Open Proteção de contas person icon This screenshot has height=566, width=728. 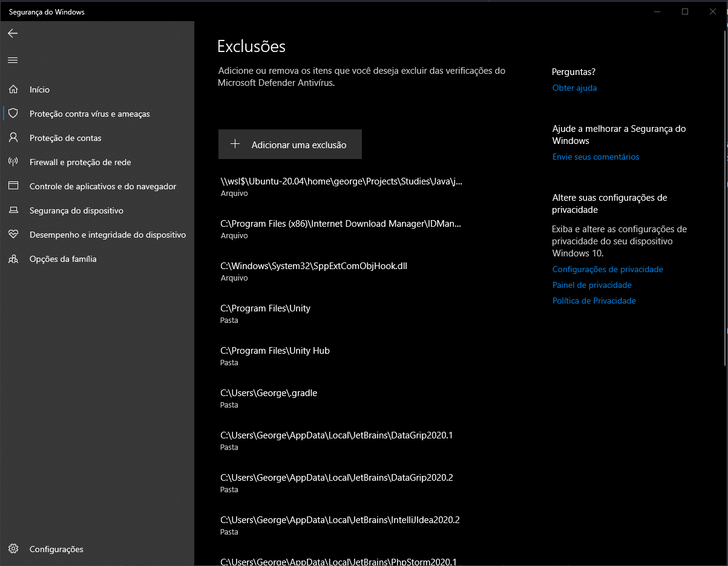(x=13, y=138)
